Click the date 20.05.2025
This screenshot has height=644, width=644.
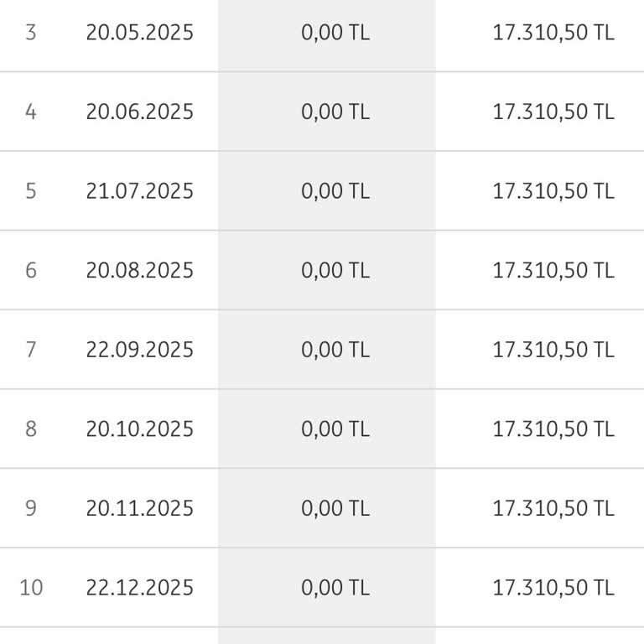(139, 33)
